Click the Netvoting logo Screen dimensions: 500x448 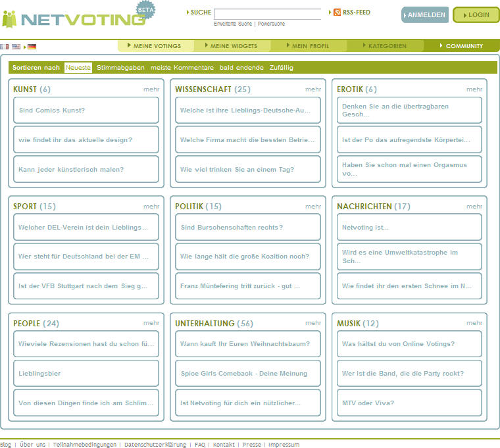78,16
